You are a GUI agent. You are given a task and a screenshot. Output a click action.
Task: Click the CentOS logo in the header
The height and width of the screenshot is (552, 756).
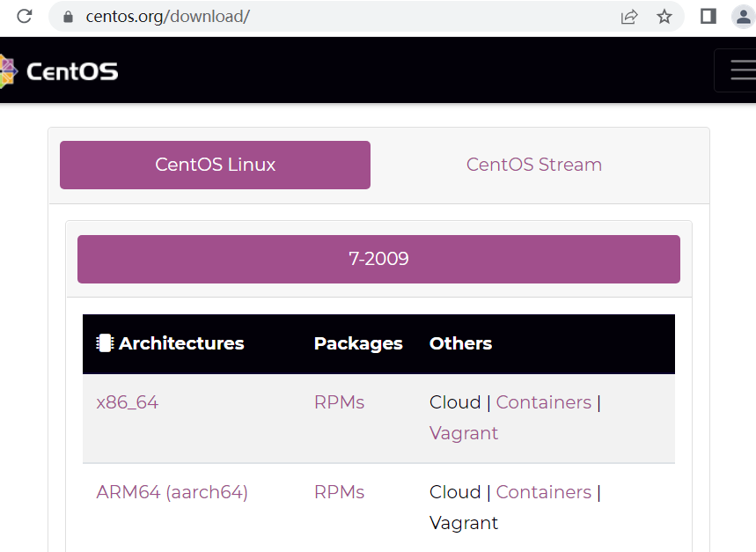pyautogui.click(x=60, y=71)
